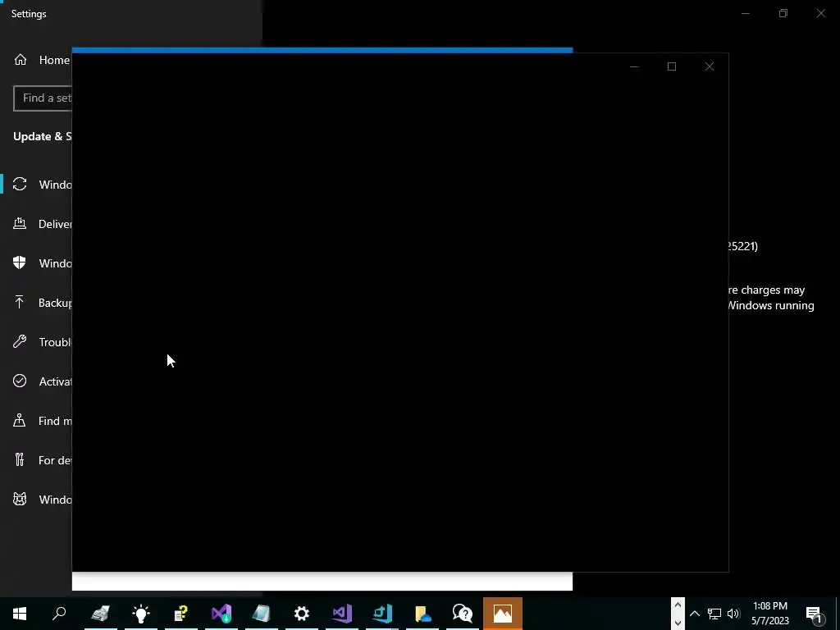Open Windows Insider Program cat icon
The width and height of the screenshot is (840, 630).
pos(20,500)
